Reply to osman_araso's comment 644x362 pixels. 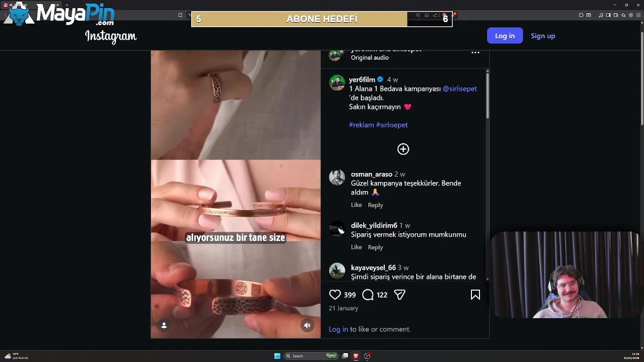coord(375,205)
